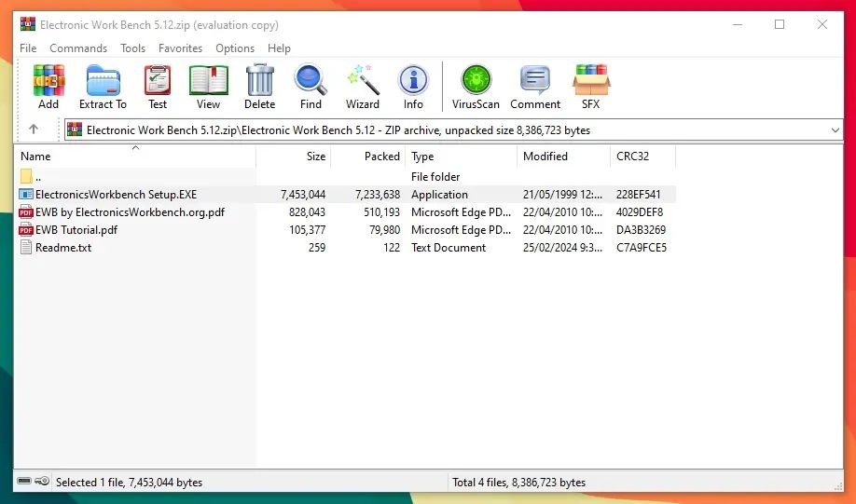Click the Delete trash can icon
Image resolution: width=856 pixels, height=504 pixels.
click(260, 80)
